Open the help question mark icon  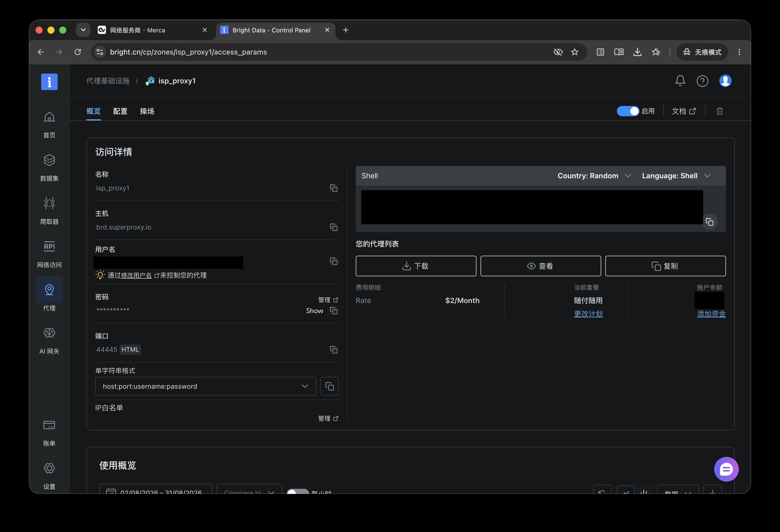(x=702, y=81)
